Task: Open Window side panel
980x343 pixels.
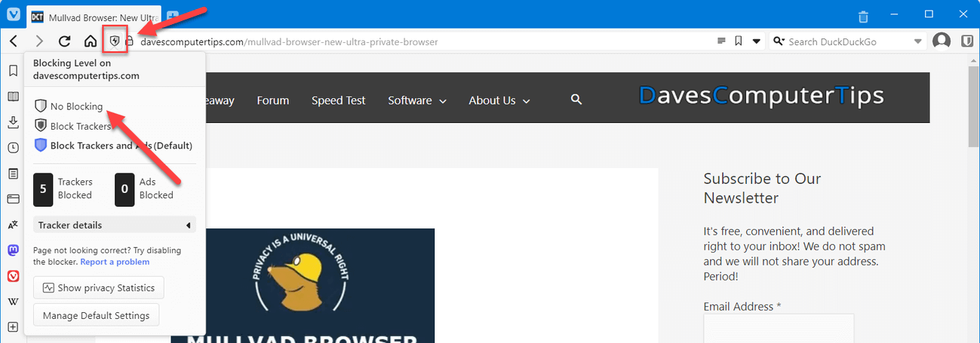Action: pos(13,199)
